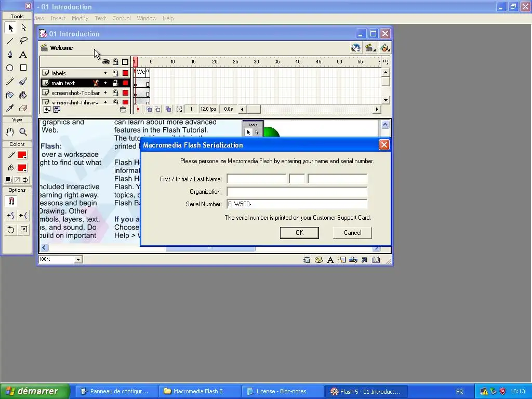Click the Add Guide Layer button
The image size is (532, 399).
click(x=57, y=109)
